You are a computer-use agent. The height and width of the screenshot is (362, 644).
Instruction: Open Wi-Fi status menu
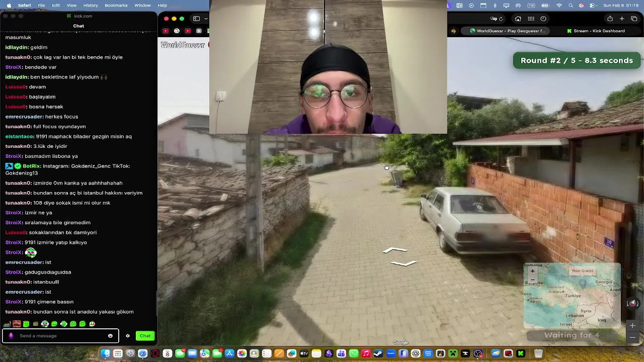559,5
